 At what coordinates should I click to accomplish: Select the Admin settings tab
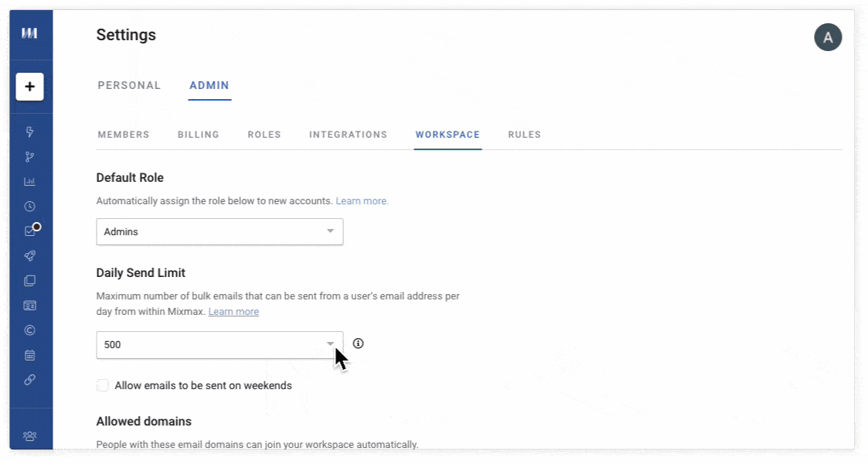(209, 85)
